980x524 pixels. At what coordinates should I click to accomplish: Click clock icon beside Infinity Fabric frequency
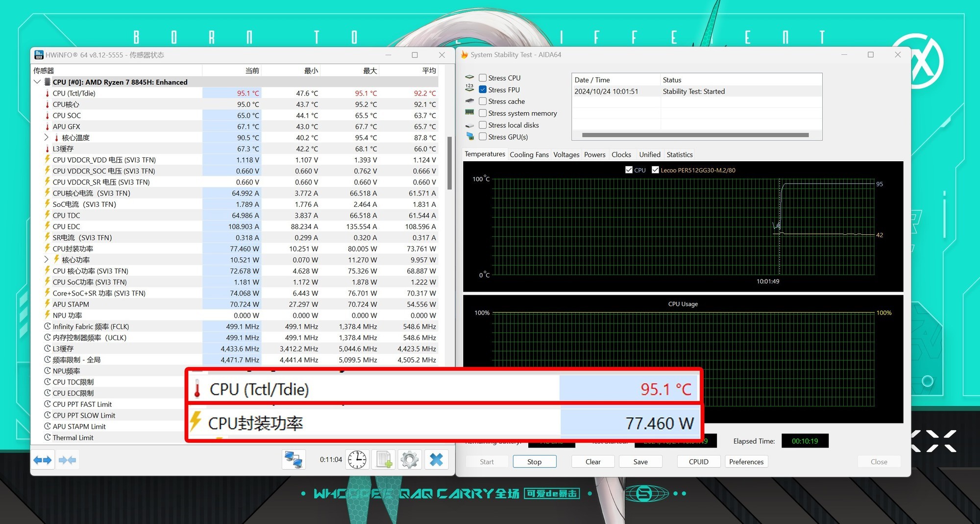click(x=48, y=326)
